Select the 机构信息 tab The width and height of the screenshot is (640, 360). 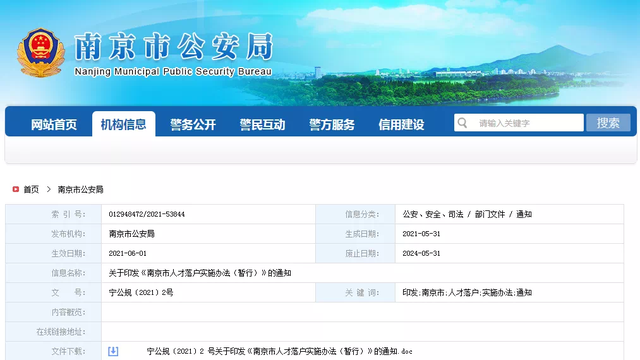pyautogui.click(x=123, y=124)
